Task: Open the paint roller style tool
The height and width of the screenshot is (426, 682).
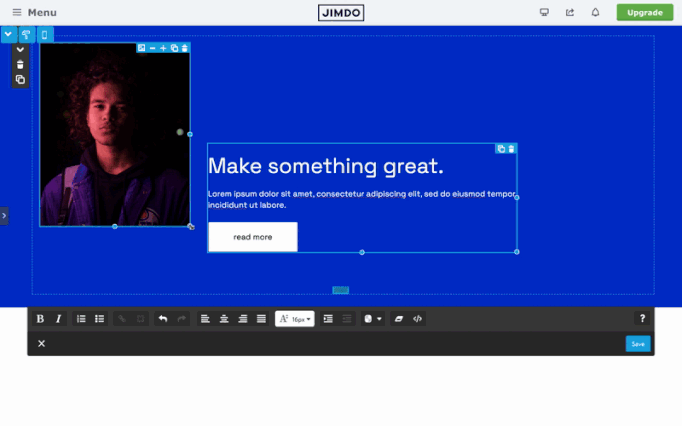Action: (26, 34)
